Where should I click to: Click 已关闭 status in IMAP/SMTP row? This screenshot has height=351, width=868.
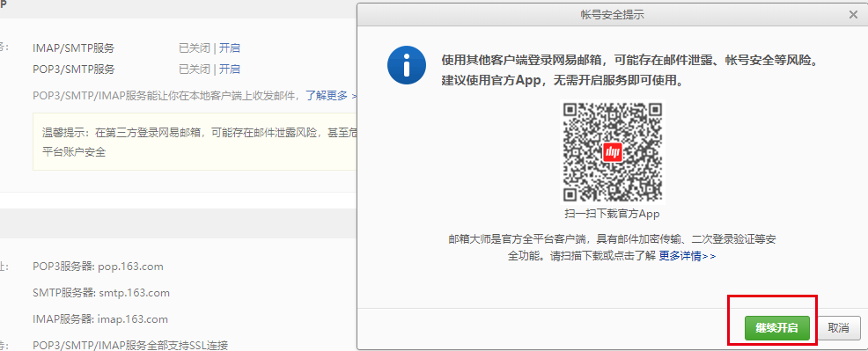coord(195,48)
